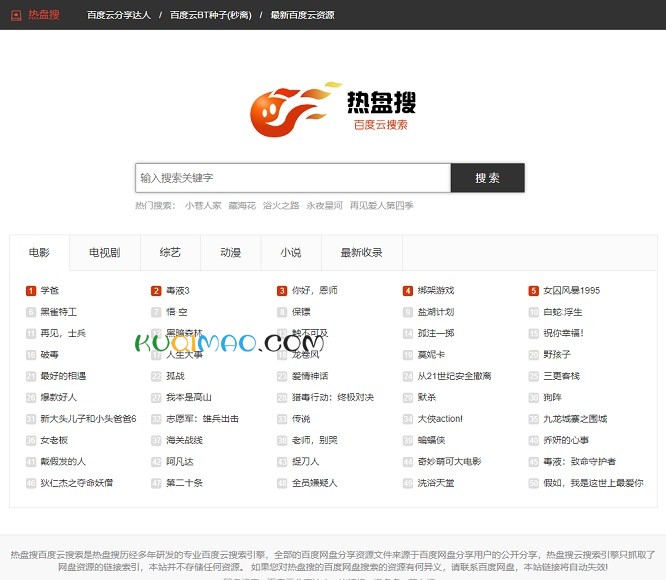Screen dimensions: 666x580
Task: Open movie 女囚风暴1995
Action: coord(572,291)
